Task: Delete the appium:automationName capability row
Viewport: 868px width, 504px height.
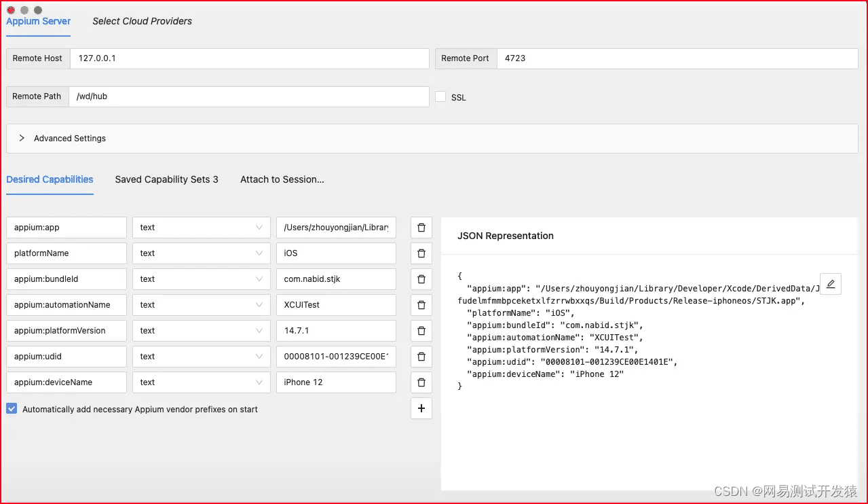Action: pos(421,305)
